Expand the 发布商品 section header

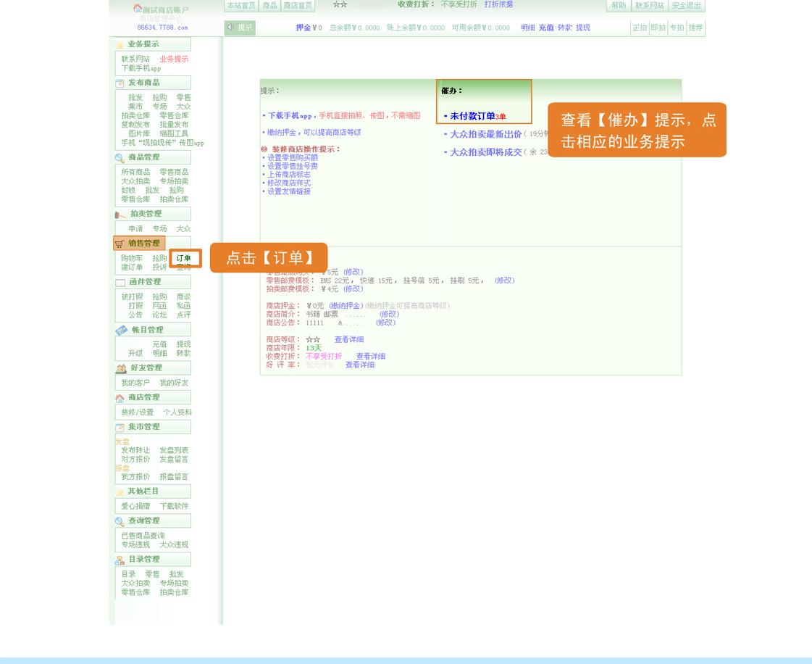pos(144,83)
